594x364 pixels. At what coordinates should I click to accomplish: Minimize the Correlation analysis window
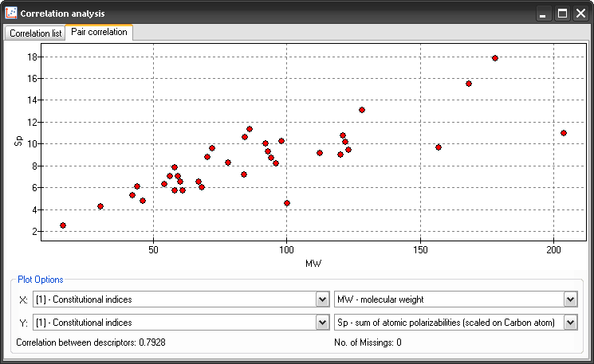tap(543, 14)
